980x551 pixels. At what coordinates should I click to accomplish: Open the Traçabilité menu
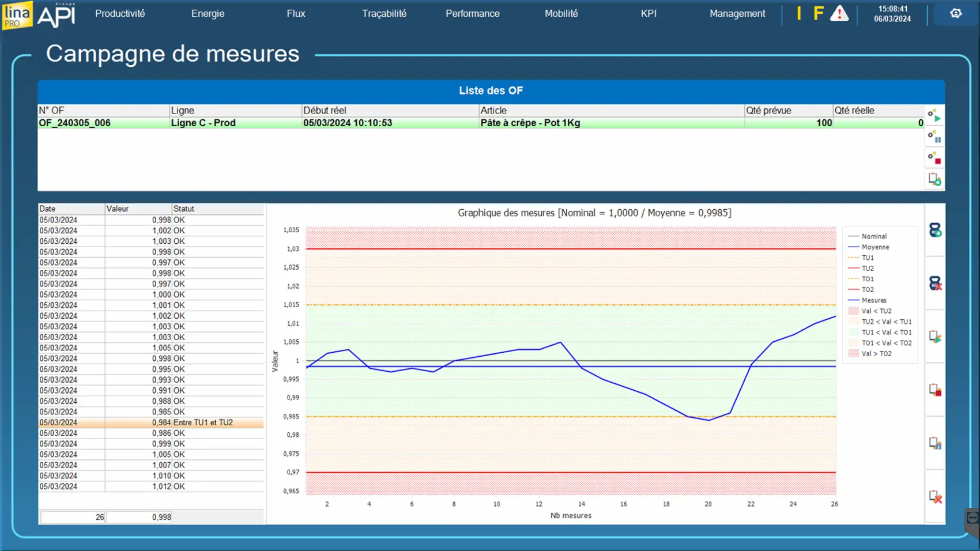[x=384, y=13]
